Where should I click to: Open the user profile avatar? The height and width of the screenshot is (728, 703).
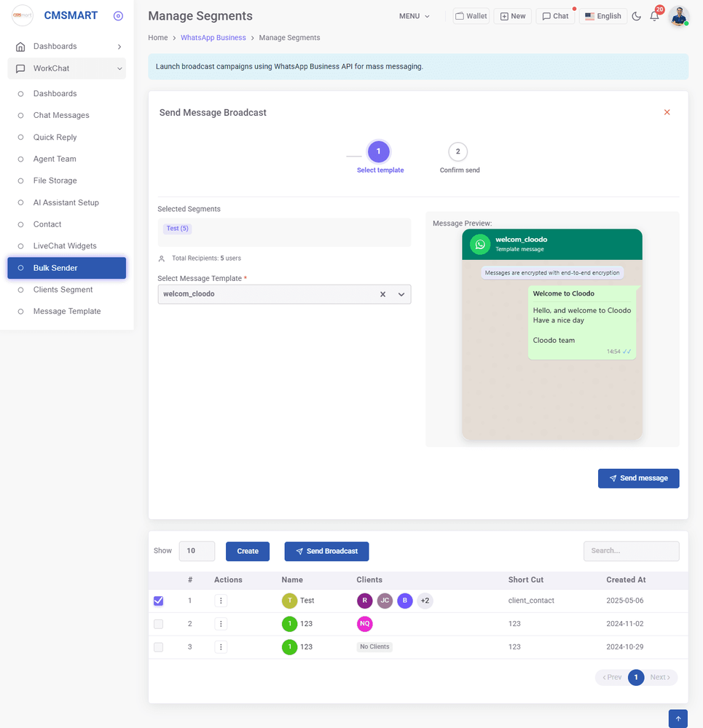pyautogui.click(x=678, y=16)
